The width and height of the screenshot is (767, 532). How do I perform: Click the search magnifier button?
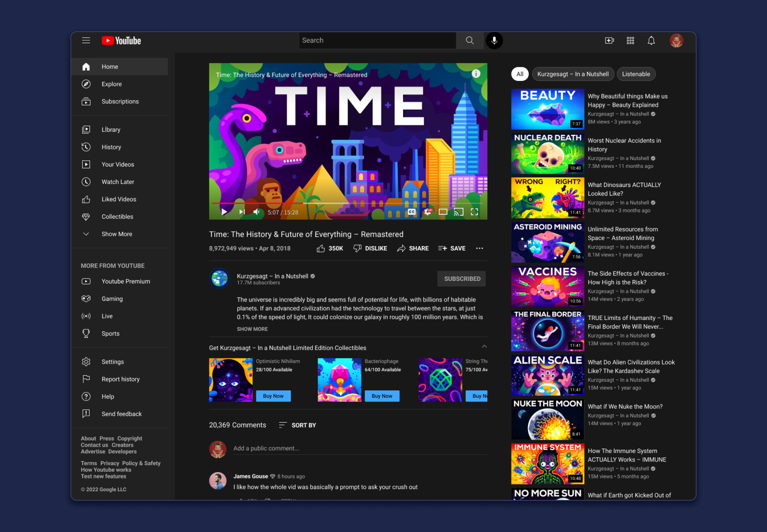(x=470, y=40)
